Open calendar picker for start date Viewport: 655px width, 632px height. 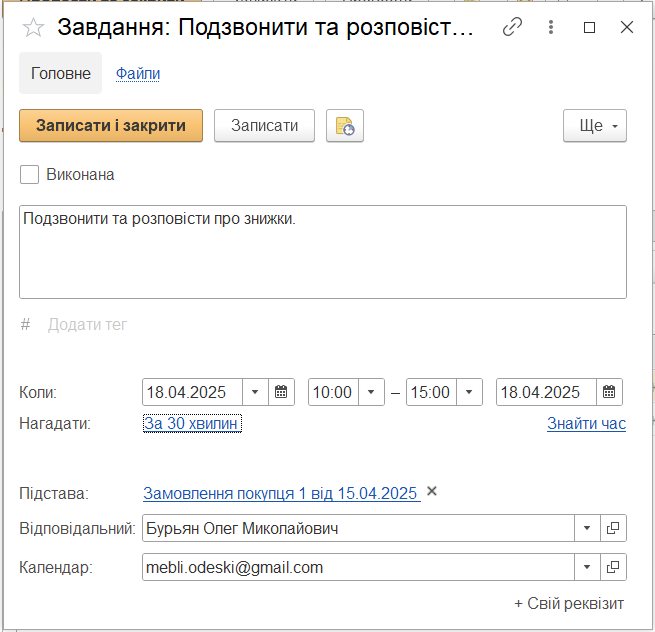point(281,392)
